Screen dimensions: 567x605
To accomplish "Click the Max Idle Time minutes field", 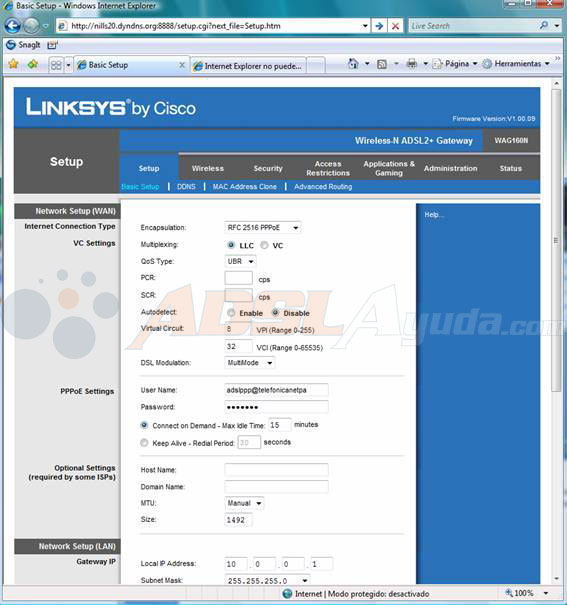I will [x=279, y=424].
